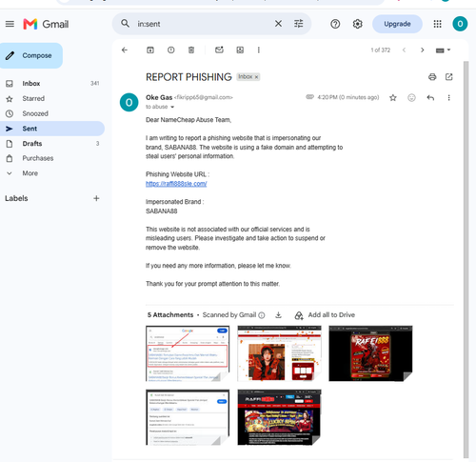The width and height of the screenshot is (476, 462).
Task: Open the Inbox folder
Action: 52,84
